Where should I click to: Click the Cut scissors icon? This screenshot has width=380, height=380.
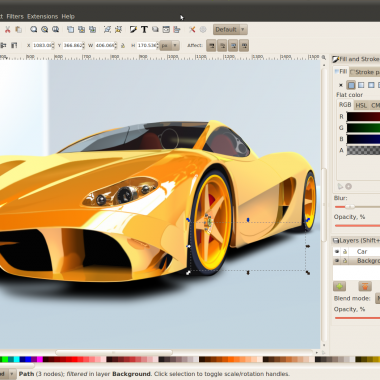pos(7,30)
